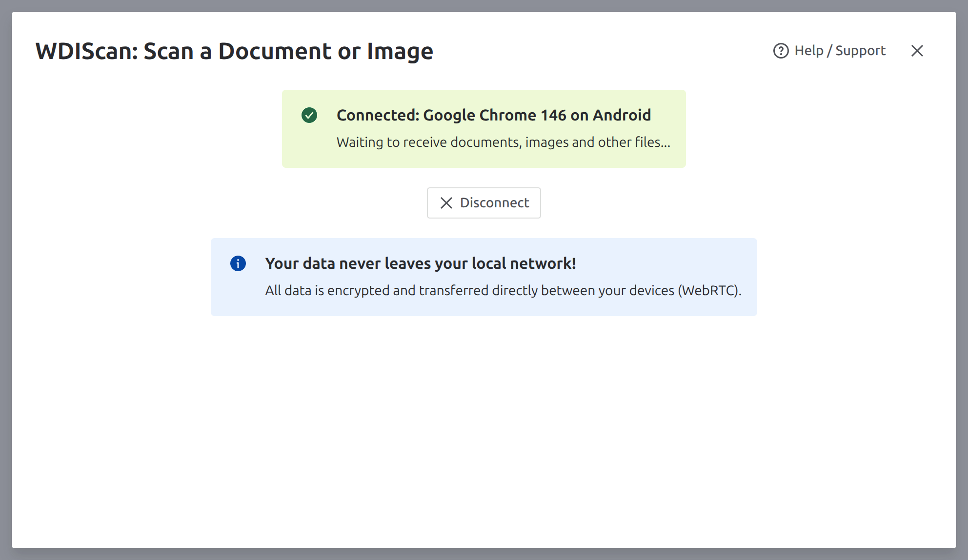Screen dimensions: 968x560
Task: Open the Help / Support link
Action: tap(839, 51)
